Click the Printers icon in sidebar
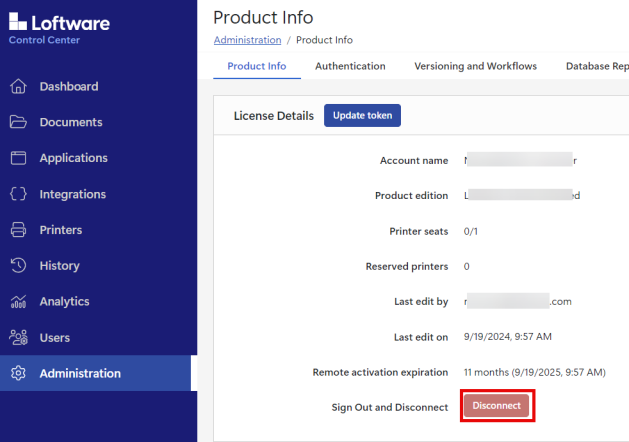Viewport: 629px width, 442px height. point(18,230)
